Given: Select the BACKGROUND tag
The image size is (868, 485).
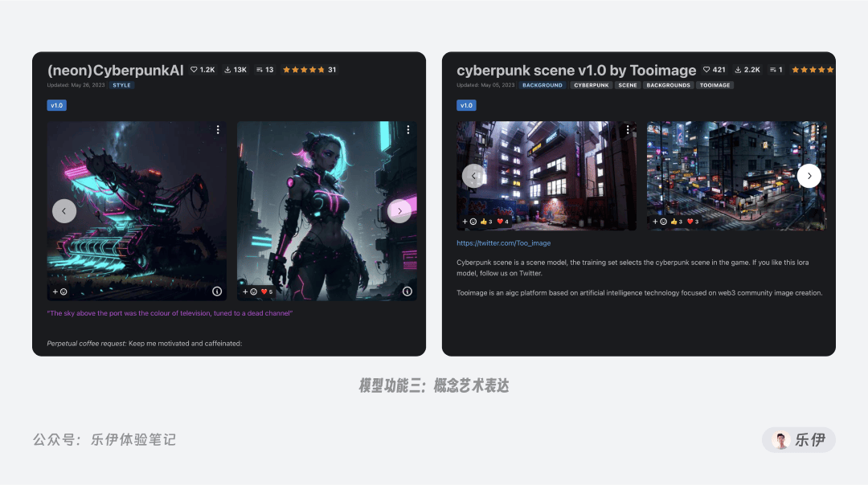Looking at the screenshot, I should tap(542, 85).
